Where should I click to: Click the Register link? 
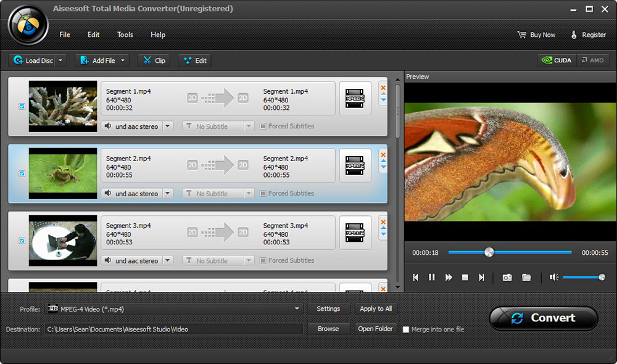pyautogui.click(x=588, y=35)
